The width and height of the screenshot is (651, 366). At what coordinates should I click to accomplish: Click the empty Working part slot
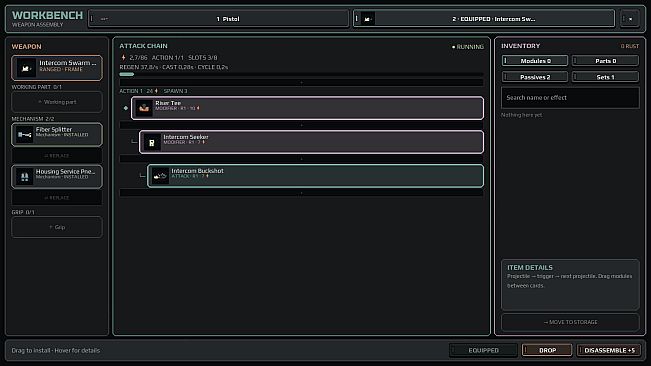pos(57,102)
